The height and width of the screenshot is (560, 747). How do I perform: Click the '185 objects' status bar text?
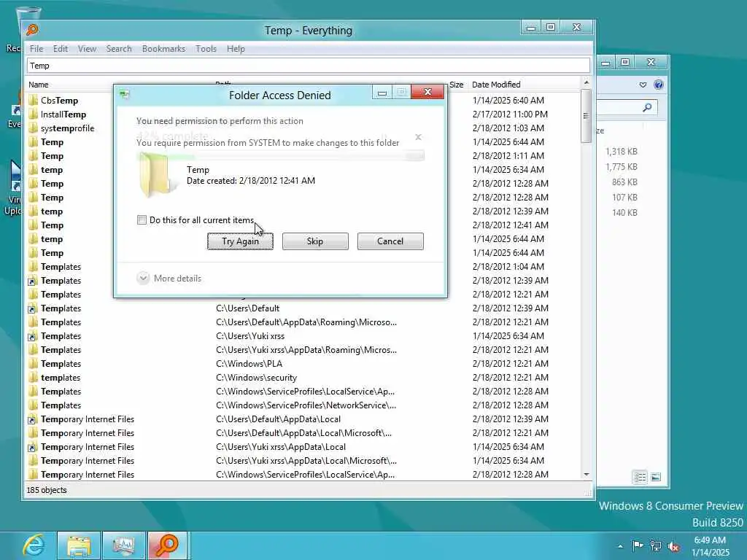point(47,490)
